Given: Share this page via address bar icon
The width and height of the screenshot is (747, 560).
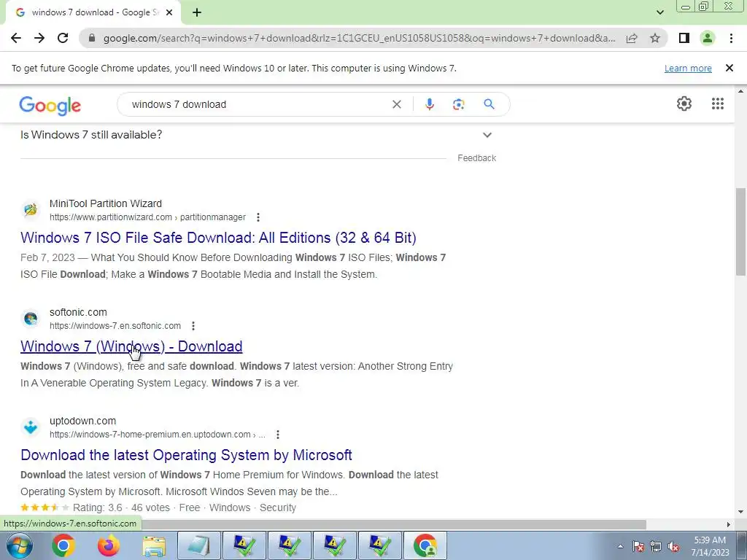Looking at the screenshot, I should click(x=632, y=38).
